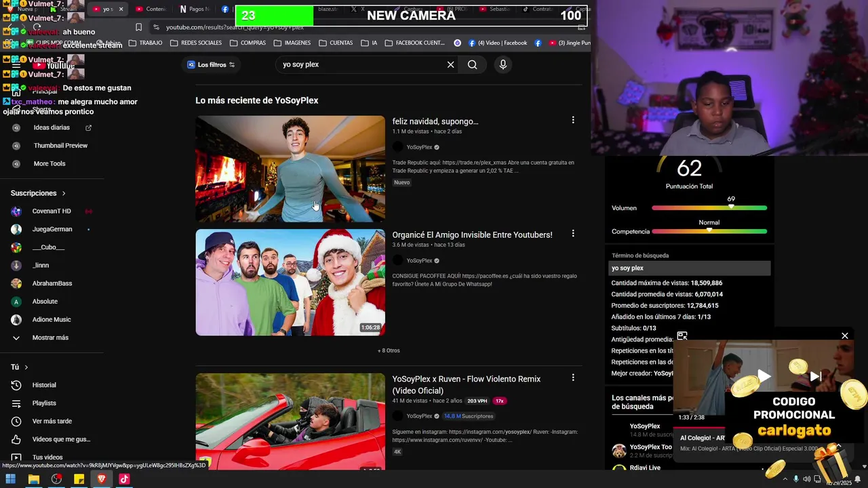
Task: Open Organicé El Amigo Invisible Entre Youtubers
Action: [472, 235]
